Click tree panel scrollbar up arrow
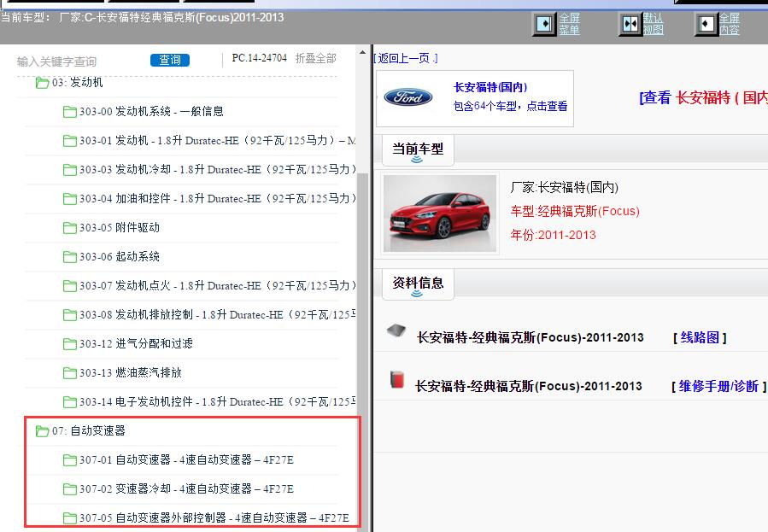Image resolution: width=768 pixels, height=532 pixels. (x=362, y=52)
